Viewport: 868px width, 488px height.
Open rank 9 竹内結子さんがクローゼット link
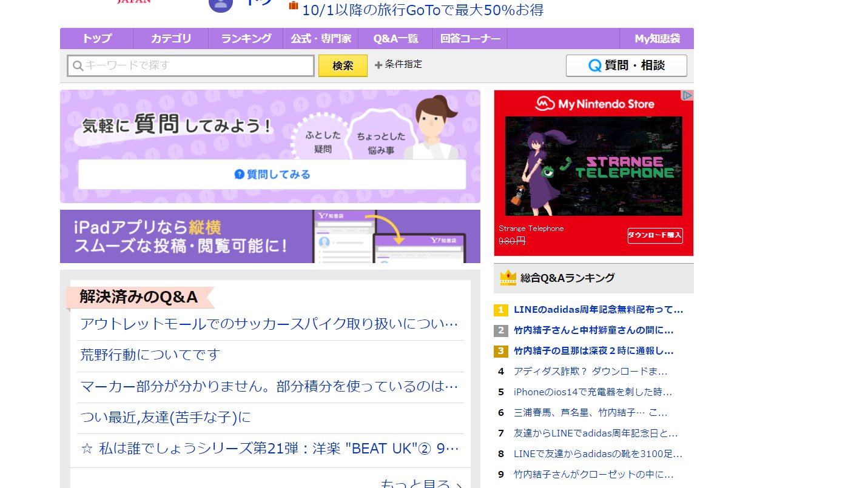pos(593,474)
